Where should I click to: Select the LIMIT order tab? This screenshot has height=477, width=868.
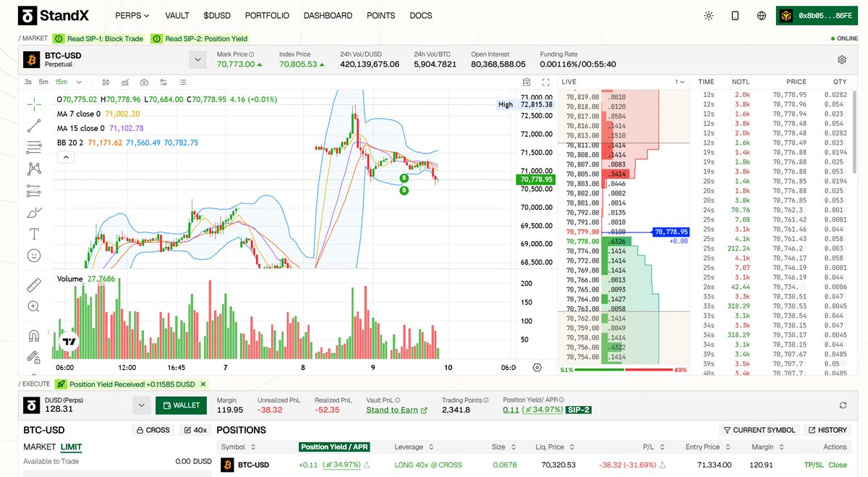[x=71, y=447]
